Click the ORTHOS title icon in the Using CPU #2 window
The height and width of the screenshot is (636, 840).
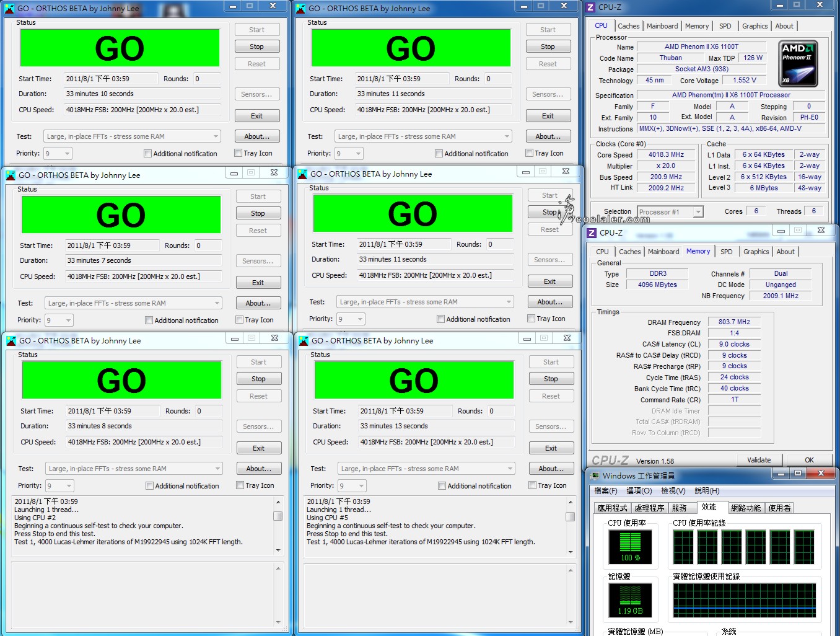[11, 341]
